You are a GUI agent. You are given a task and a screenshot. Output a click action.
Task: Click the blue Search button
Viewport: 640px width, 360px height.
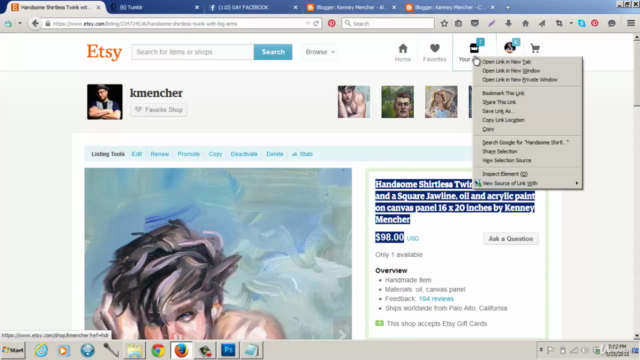pyautogui.click(x=273, y=52)
